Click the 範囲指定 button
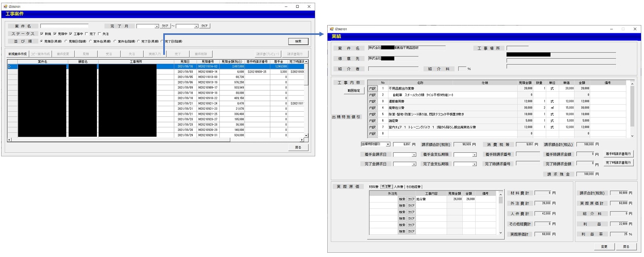The image size is (644, 257). [354, 90]
